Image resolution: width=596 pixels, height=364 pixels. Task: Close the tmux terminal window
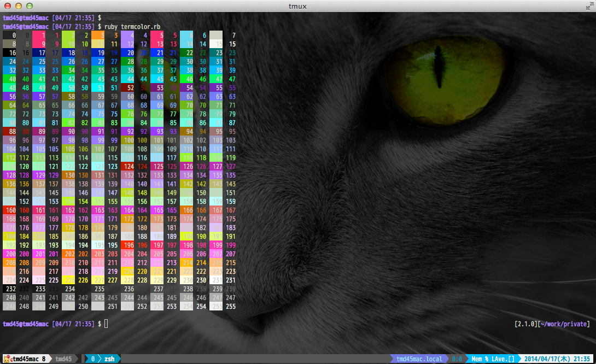pos(7,5)
